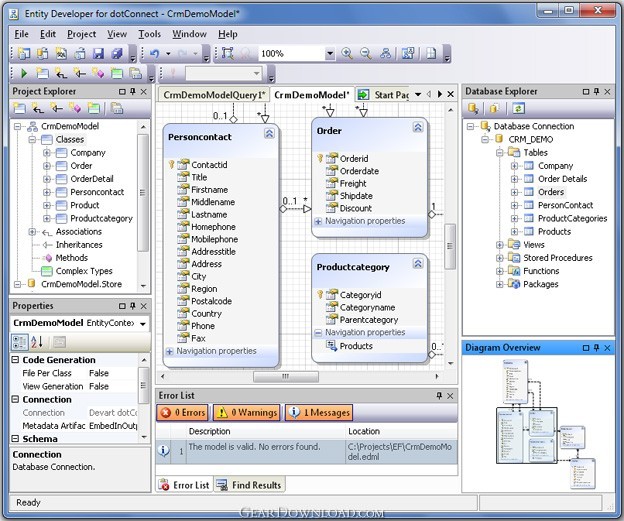Expand the Views folder in Database Explorer
This screenshot has width=624, height=521.
click(499, 245)
